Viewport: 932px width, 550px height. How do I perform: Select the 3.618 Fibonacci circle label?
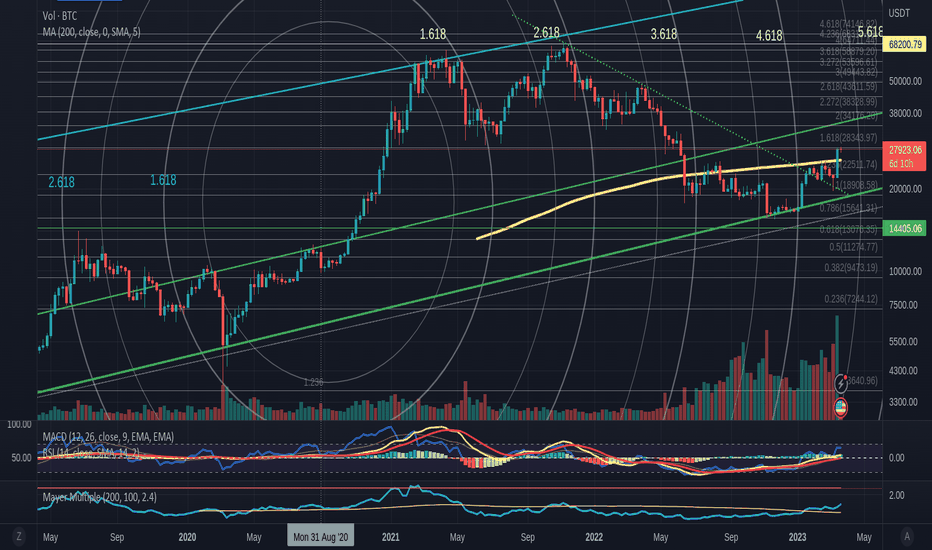point(663,34)
